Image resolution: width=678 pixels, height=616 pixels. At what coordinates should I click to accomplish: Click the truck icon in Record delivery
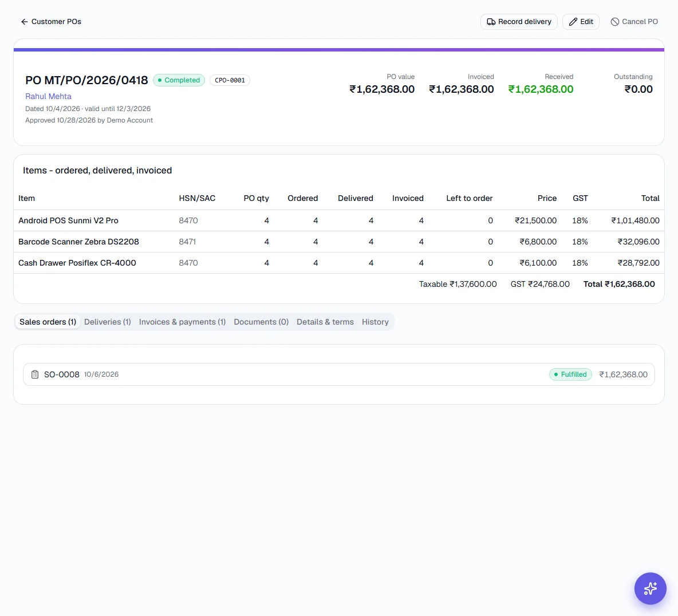point(491,22)
